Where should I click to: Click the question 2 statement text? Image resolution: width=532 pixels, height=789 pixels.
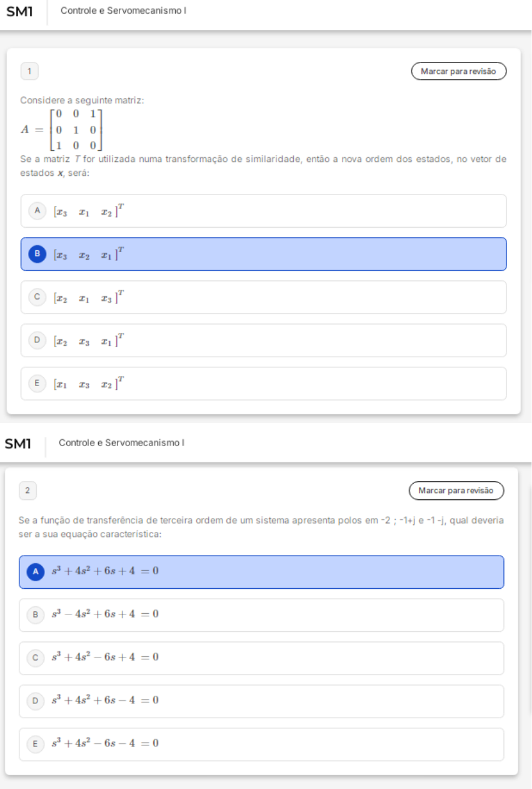[x=261, y=527]
